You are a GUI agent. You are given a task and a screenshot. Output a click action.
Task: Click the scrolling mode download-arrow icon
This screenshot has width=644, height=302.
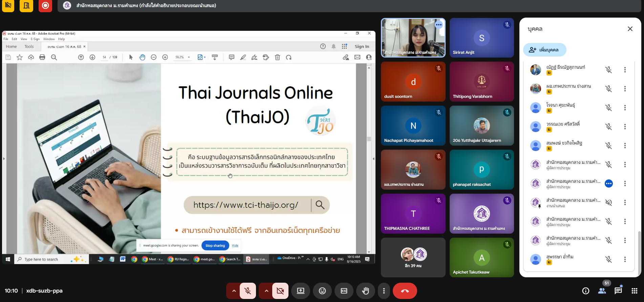coord(215,57)
